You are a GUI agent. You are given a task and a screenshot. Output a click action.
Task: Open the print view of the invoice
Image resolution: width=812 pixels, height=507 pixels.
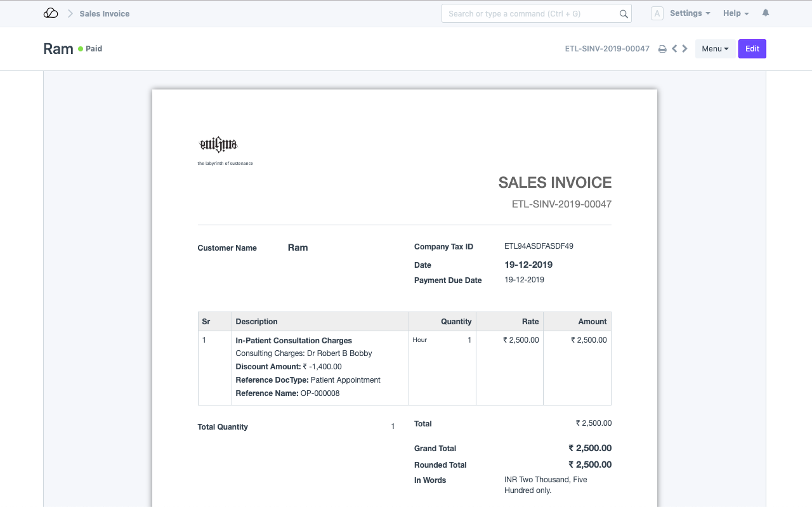662,48
